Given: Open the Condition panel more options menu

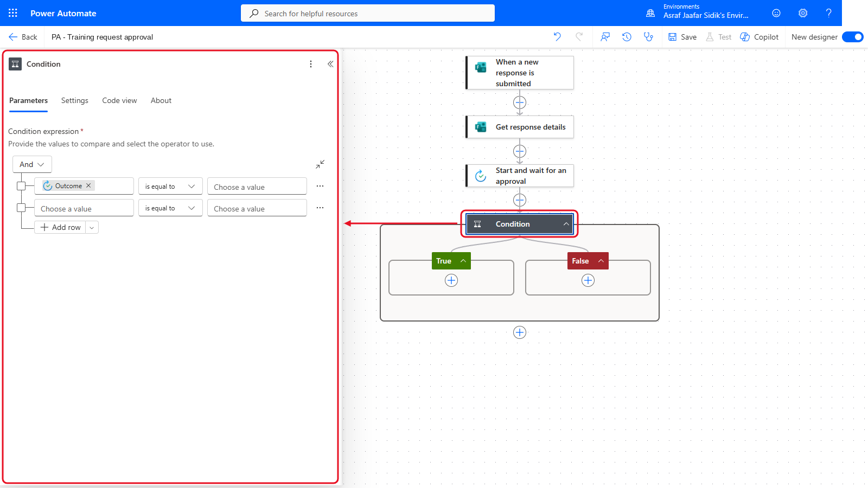Looking at the screenshot, I should click(311, 64).
